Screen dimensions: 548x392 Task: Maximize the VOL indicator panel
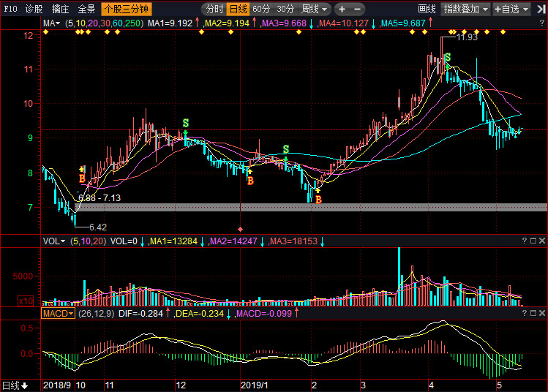pos(533,241)
